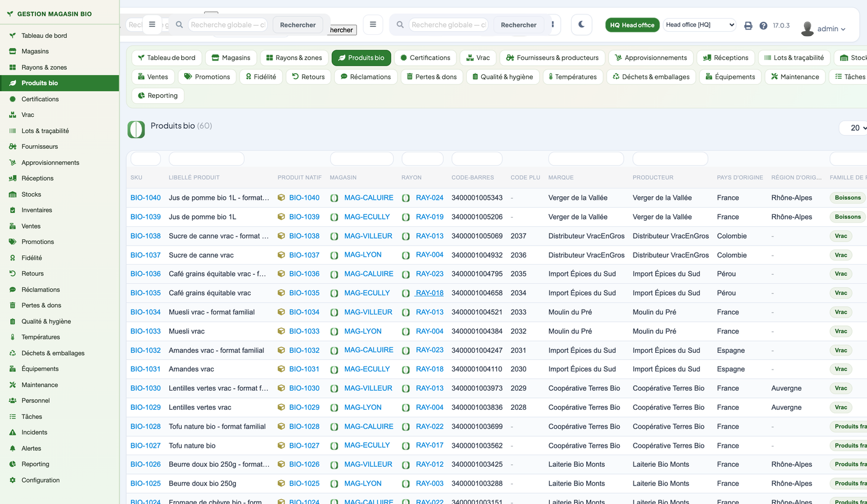Click barcode 3400001004932
The width and height of the screenshot is (867, 504).
(477, 255)
